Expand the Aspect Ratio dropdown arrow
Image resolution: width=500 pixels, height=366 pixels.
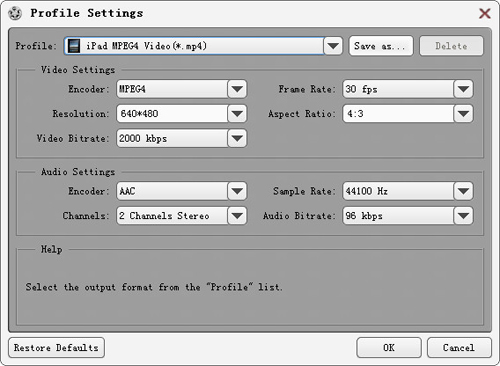click(463, 114)
